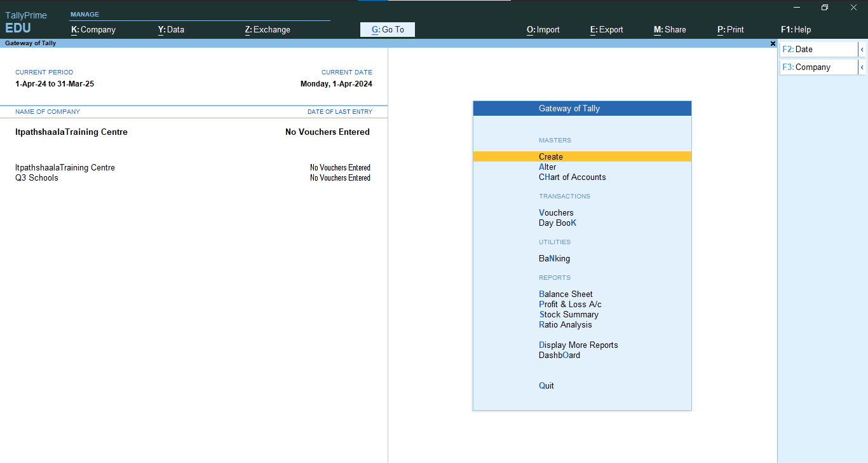This screenshot has height=463, width=868.
Task: Close the TallyPrime window
Action: 853,8
